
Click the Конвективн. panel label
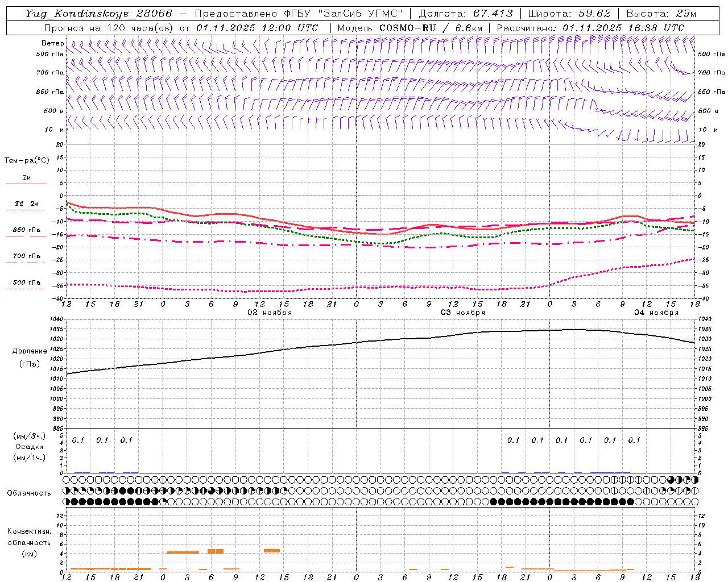click(29, 531)
